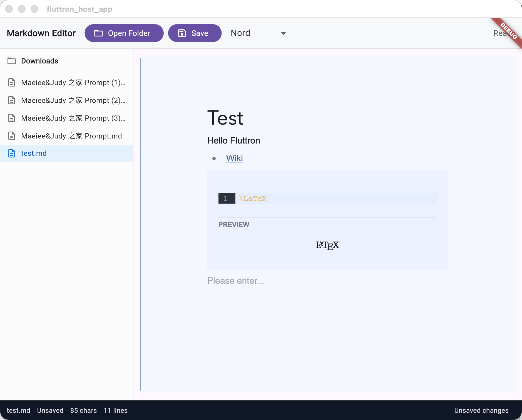Click the Open Folder button
This screenshot has width=522, height=420.
pyautogui.click(x=124, y=33)
